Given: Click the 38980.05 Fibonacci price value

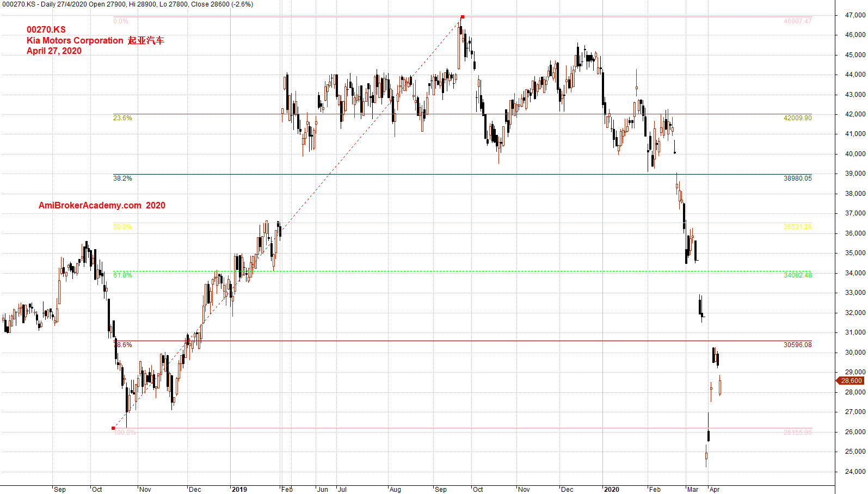Looking at the screenshot, I should pyautogui.click(x=797, y=178).
